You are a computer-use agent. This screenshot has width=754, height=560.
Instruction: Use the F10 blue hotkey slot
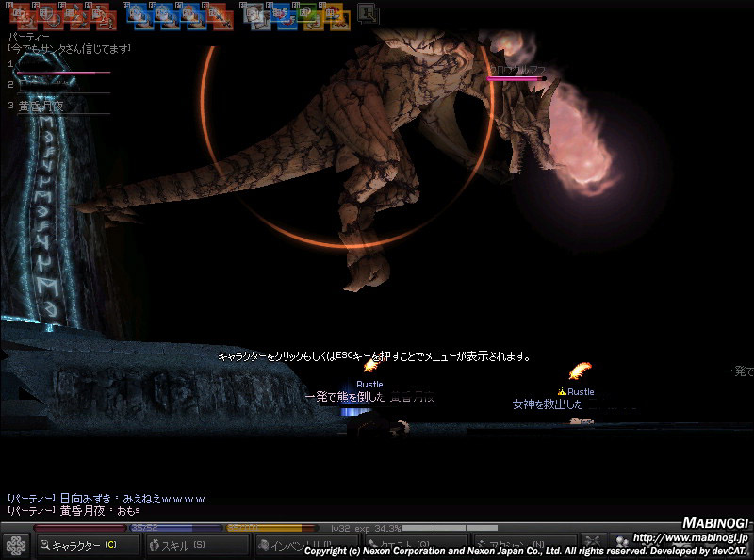(284, 17)
